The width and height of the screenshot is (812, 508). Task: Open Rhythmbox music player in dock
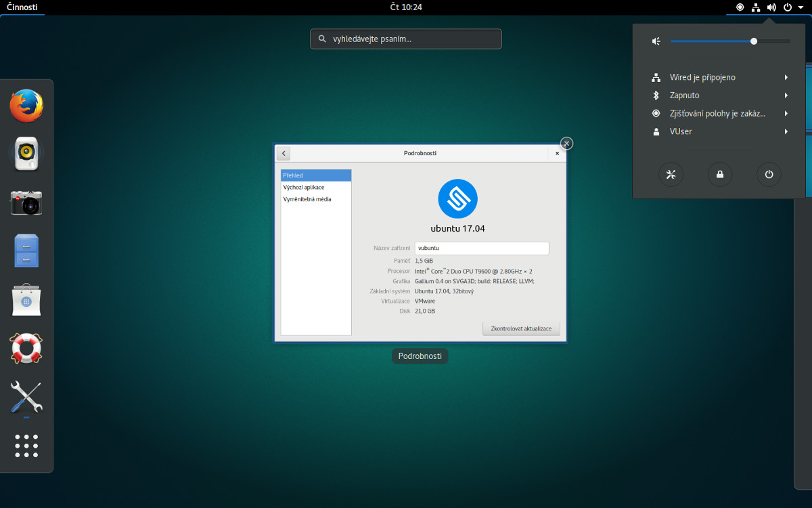pyautogui.click(x=26, y=154)
